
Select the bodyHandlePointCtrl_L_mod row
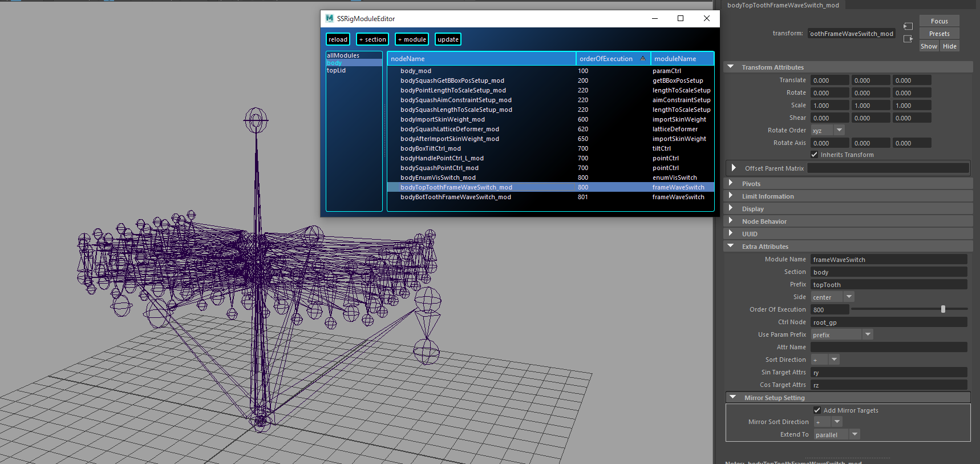pos(550,158)
